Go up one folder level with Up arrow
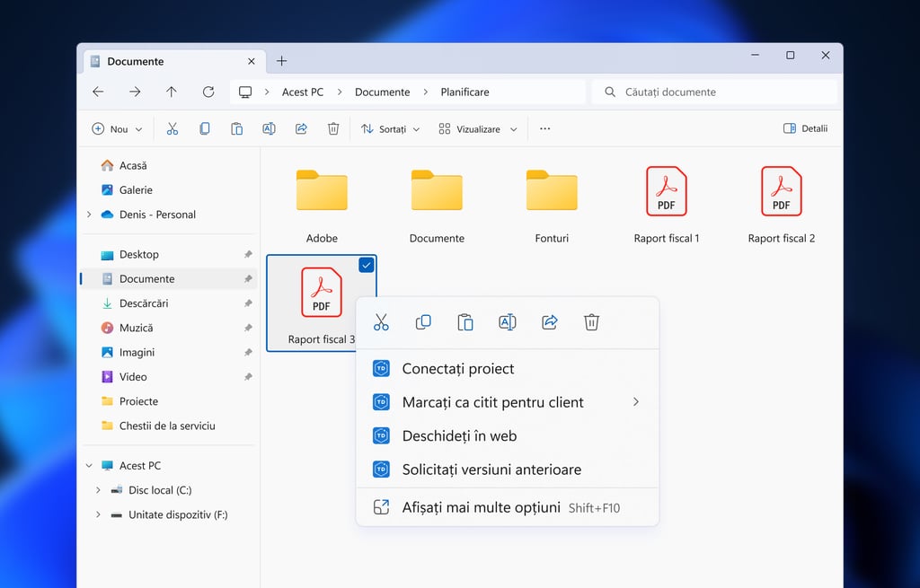This screenshot has height=588, width=920. [172, 92]
